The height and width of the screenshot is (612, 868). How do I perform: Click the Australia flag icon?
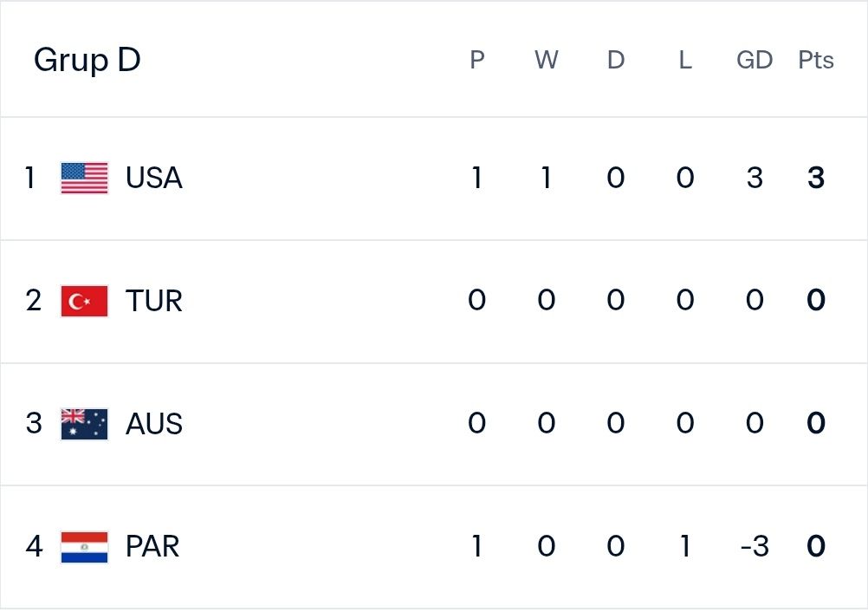click(x=84, y=424)
